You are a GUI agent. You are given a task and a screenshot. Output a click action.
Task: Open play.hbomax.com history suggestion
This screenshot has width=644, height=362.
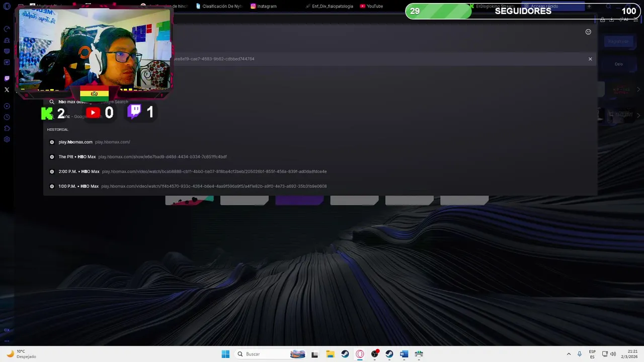coord(320,142)
